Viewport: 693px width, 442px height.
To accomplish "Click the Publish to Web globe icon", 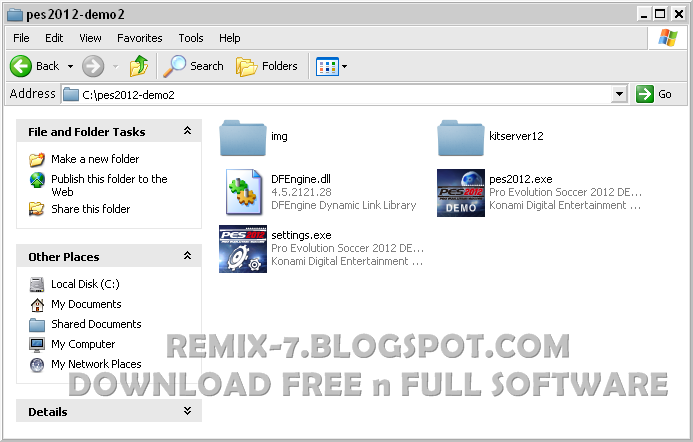I will (x=37, y=180).
